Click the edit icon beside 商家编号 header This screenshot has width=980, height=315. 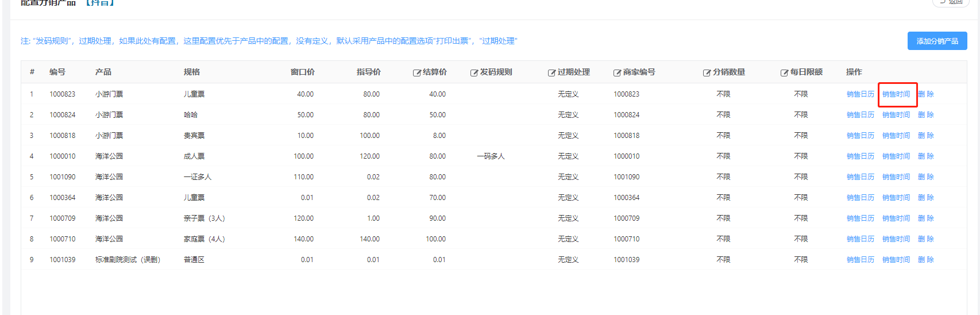[x=617, y=73]
